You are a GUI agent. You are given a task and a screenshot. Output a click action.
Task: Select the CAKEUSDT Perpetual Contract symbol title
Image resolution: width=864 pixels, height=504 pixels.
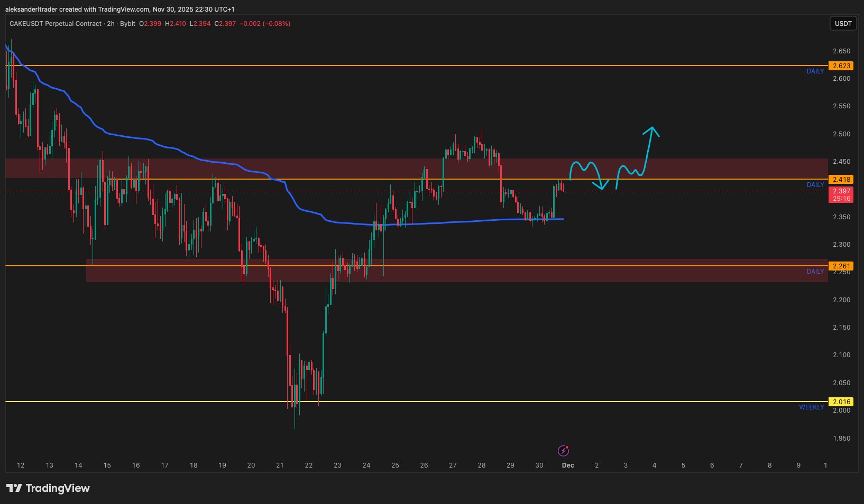pos(56,24)
